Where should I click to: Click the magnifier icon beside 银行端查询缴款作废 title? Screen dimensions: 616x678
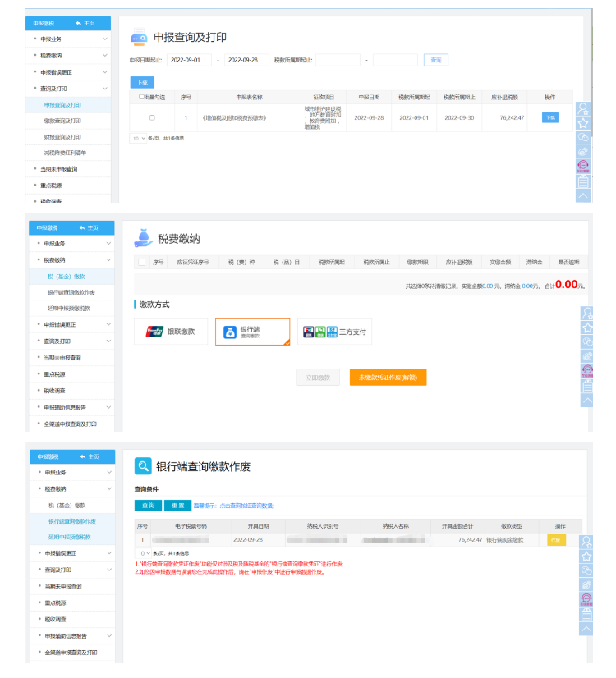[143, 466]
